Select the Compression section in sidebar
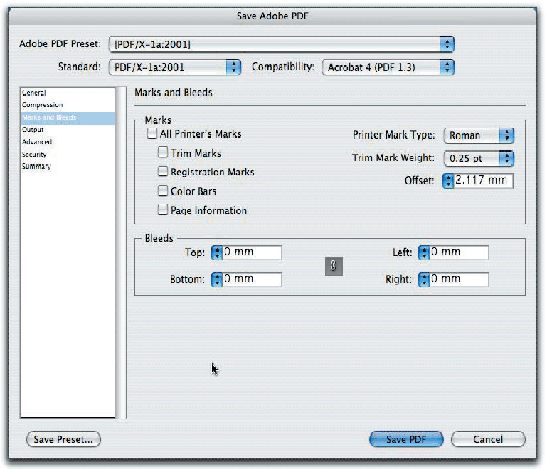Viewport: 545px width, 469px height. 42,105
